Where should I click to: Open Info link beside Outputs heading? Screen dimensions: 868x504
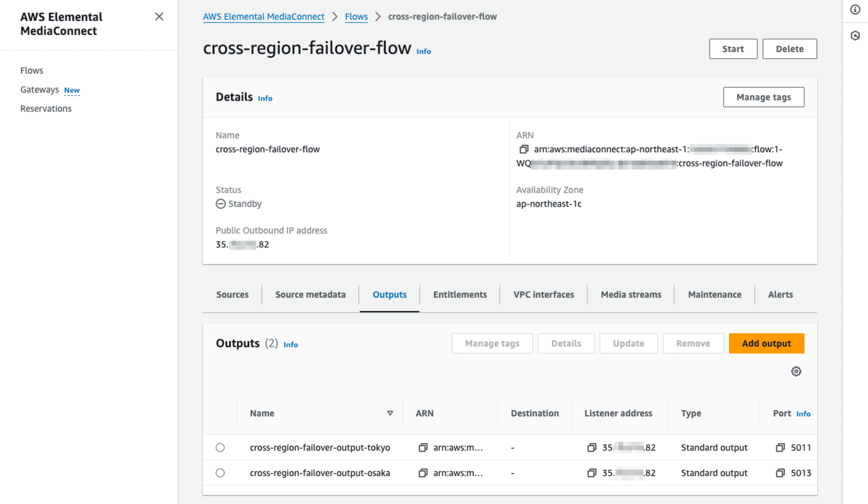pos(291,344)
